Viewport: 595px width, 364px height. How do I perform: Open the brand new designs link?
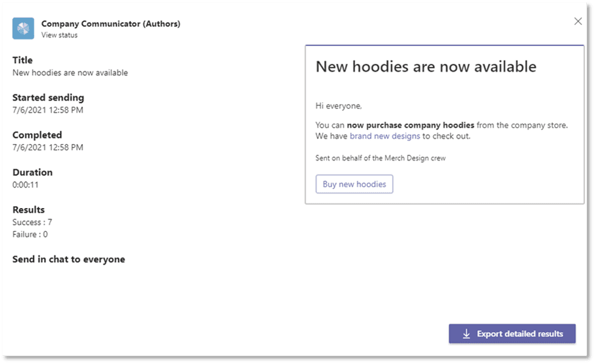point(385,136)
